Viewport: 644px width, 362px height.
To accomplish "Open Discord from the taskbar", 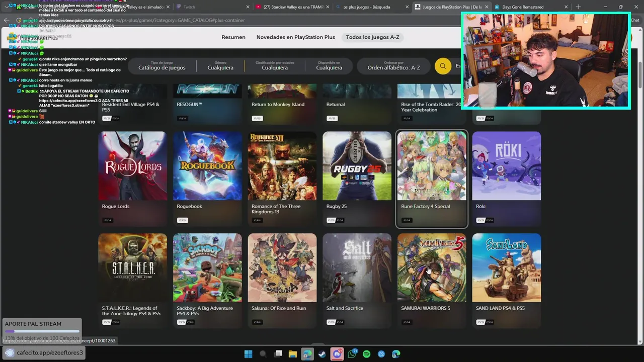I will (x=337, y=354).
